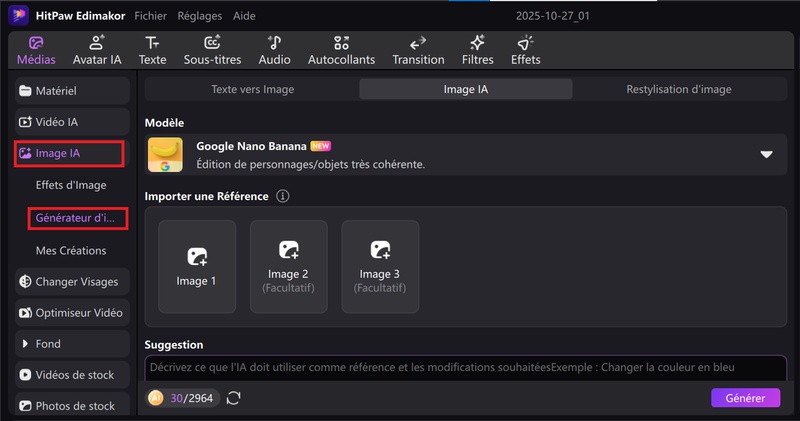The image size is (800, 421).
Task: Select Vidéo IA in the sidebar
Action: [72, 122]
